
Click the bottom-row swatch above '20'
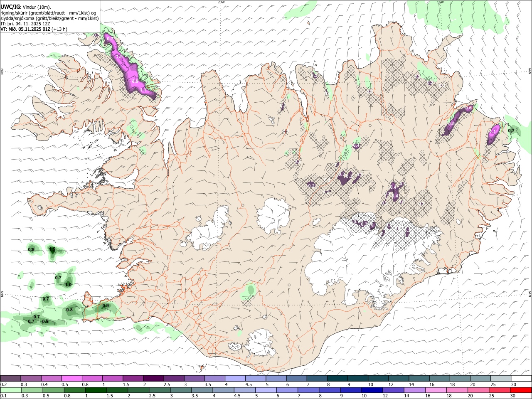coord(478,390)
